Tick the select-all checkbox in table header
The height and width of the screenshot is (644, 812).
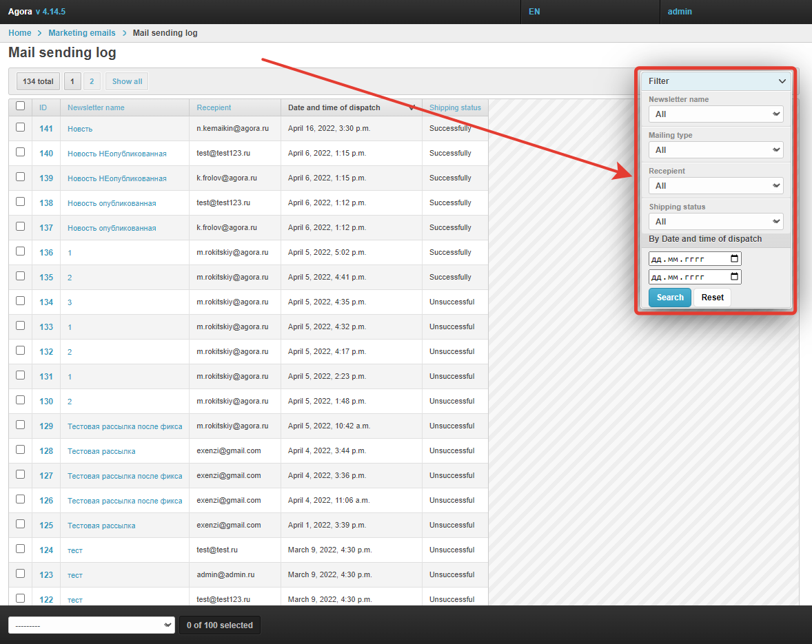(x=20, y=106)
